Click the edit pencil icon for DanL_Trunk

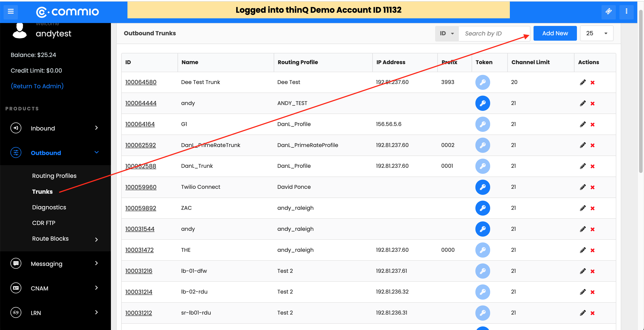pos(583,166)
